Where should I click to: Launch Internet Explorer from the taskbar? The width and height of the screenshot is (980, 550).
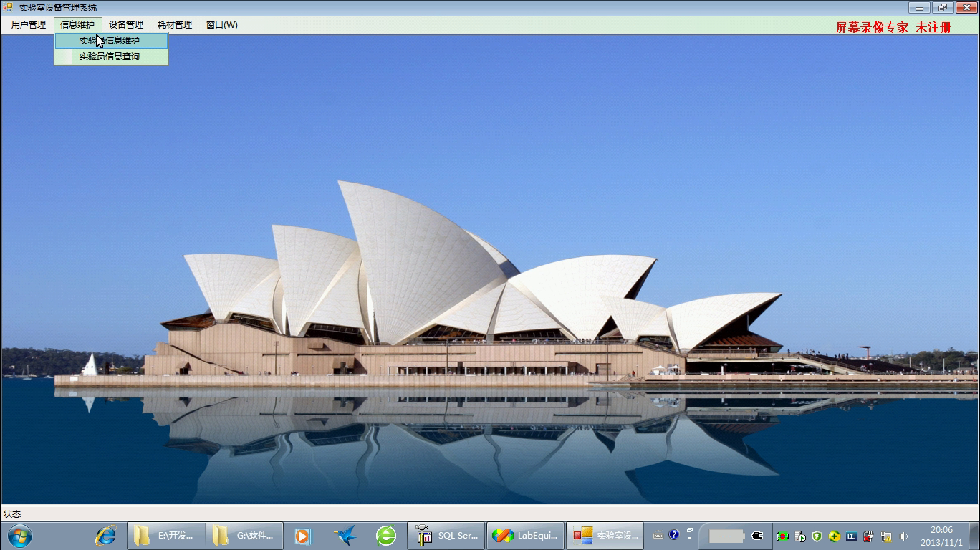click(106, 535)
